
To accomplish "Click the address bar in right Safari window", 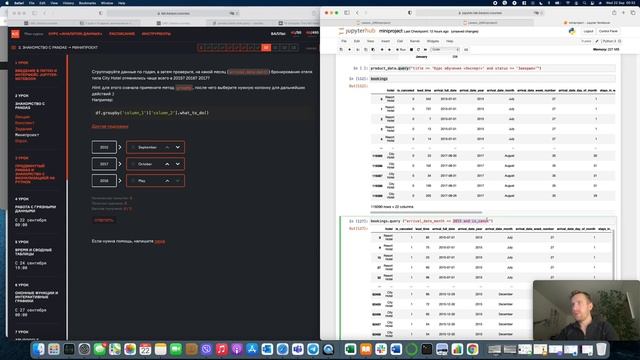I will click(x=480, y=13).
